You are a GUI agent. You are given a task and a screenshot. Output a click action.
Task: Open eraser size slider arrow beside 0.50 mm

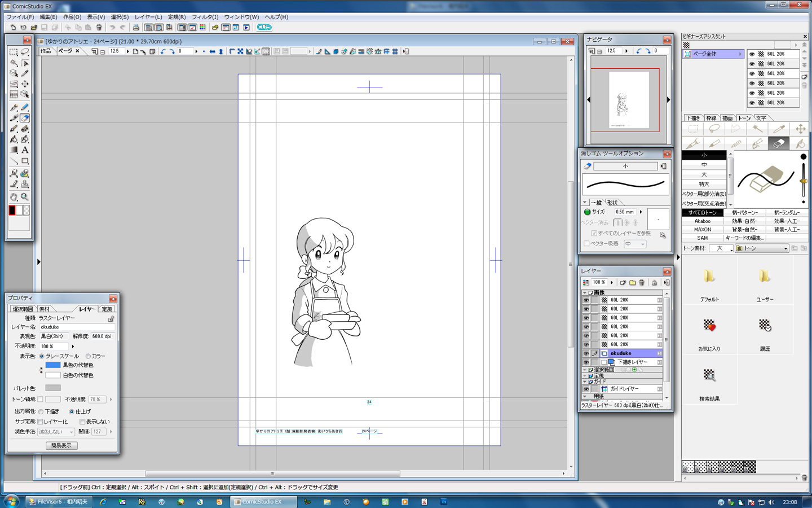(x=641, y=212)
